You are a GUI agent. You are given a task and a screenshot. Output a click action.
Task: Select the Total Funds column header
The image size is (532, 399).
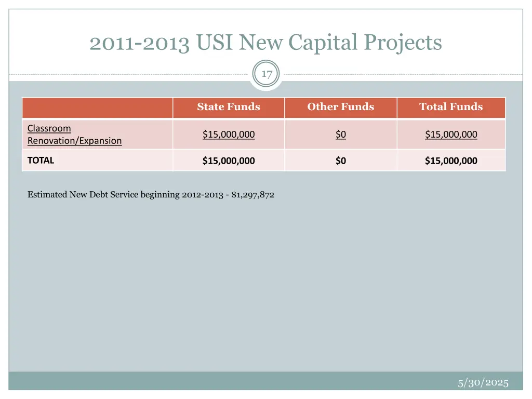click(x=451, y=107)
